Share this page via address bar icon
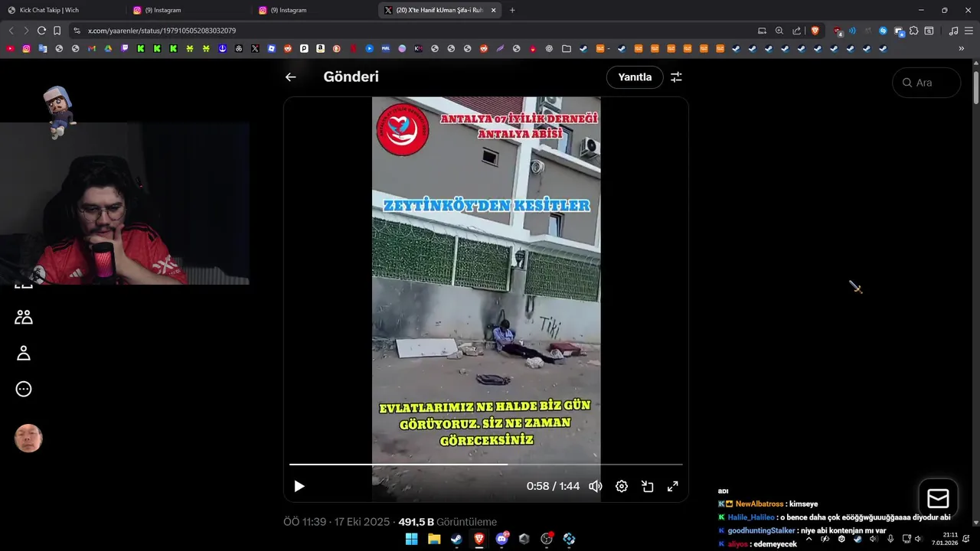Screen dimensions: 980x551 coord(797,31)
